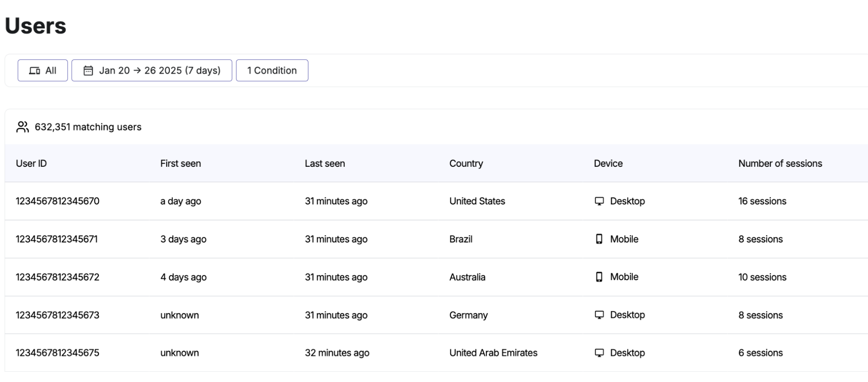Click '31 minutes ago' in Germany row

click(x=336, y=315)
